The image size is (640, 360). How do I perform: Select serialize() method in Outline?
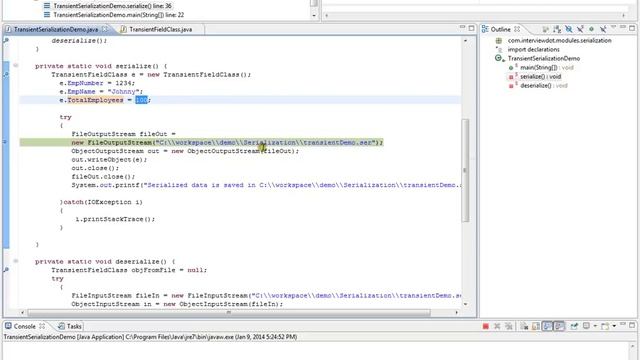(x=540, y=76)
